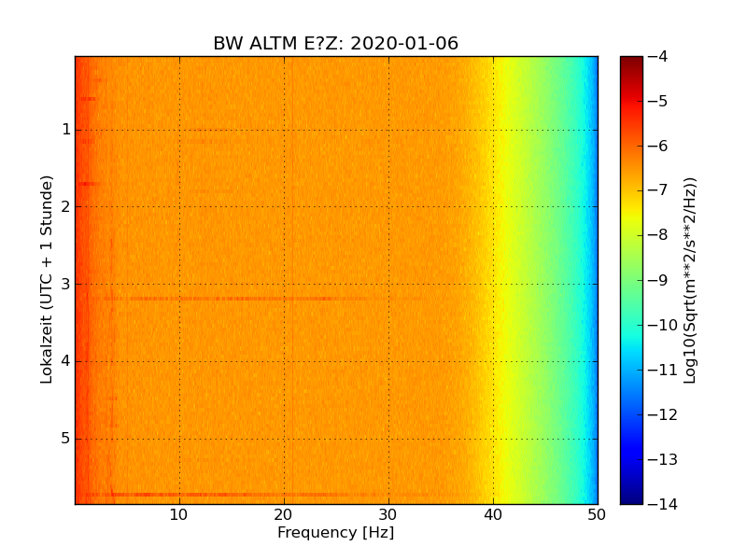Click the y-axis tick label 4
Screen dimensions: 747x560
coord(66,361)
